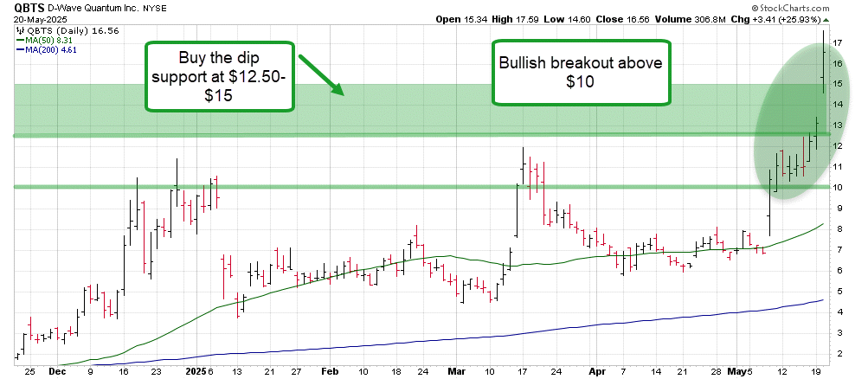Click the "Bullish breakout above $10" annotation box
The height and width of the screenshot is (379, 868).
[581, 73]
